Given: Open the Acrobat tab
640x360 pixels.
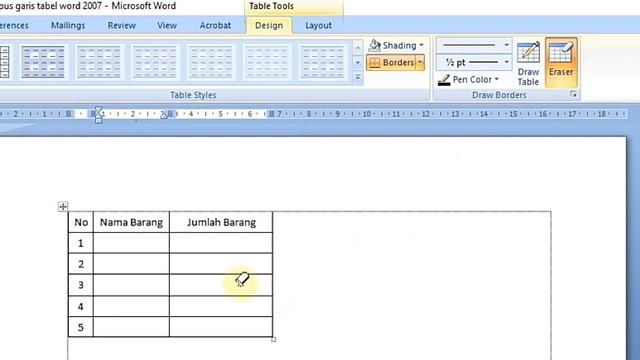Looking at the screenshot, I should tap(215, 25).
